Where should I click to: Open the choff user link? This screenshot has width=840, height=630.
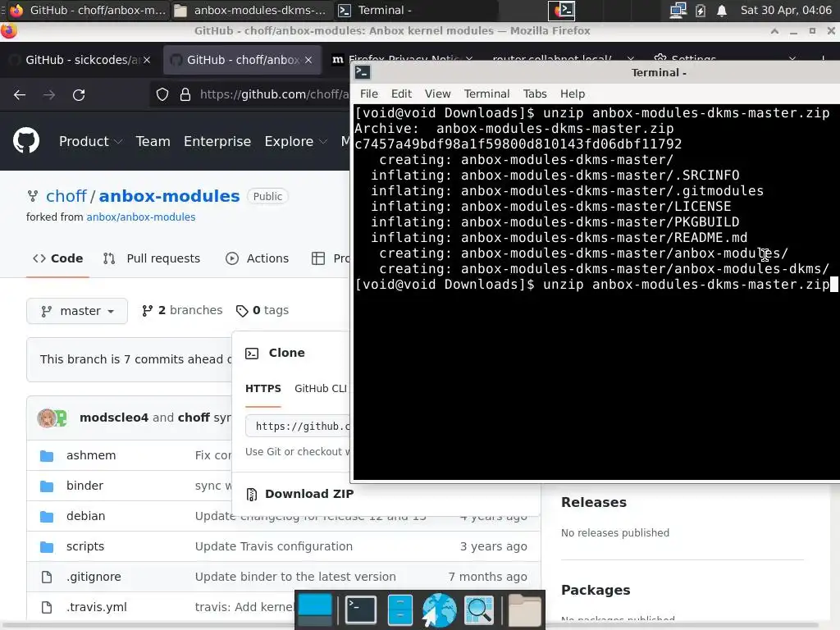[66, 196]
